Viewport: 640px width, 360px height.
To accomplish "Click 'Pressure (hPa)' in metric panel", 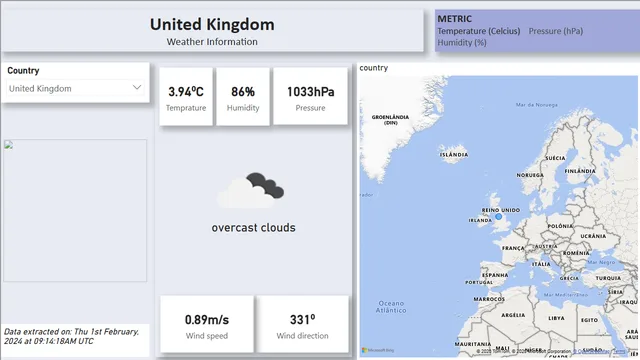I will 556,31.
